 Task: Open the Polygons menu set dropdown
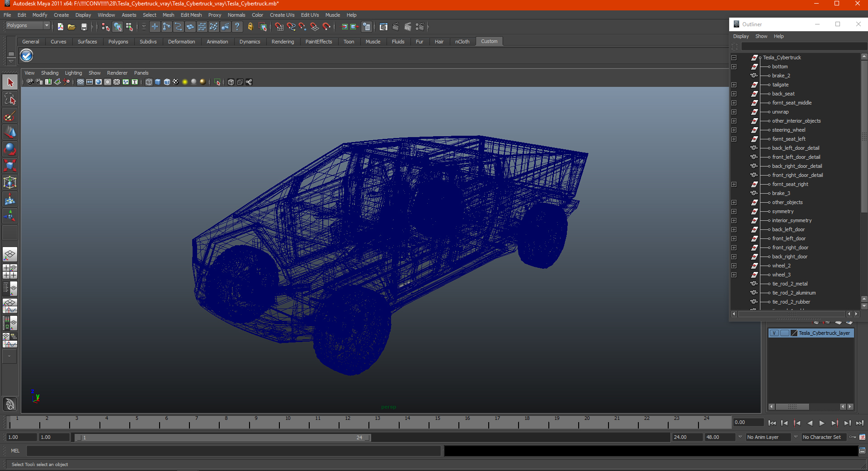(x=27, y=26)
